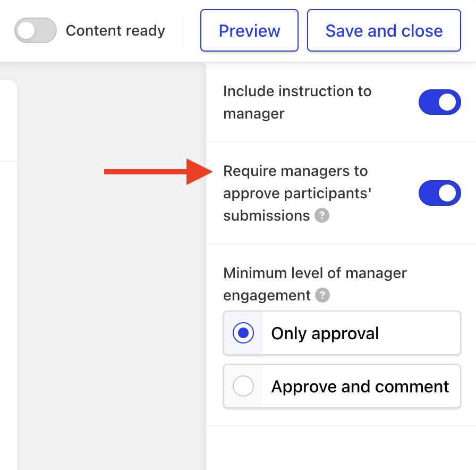Click 'Minimum level of manager engagement' heading

[315, 284]
